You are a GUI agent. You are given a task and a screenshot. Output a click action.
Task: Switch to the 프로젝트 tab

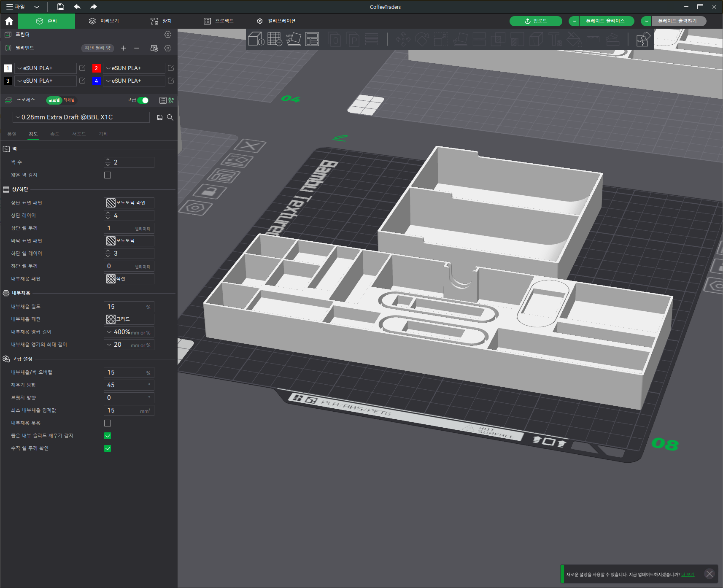219,21
